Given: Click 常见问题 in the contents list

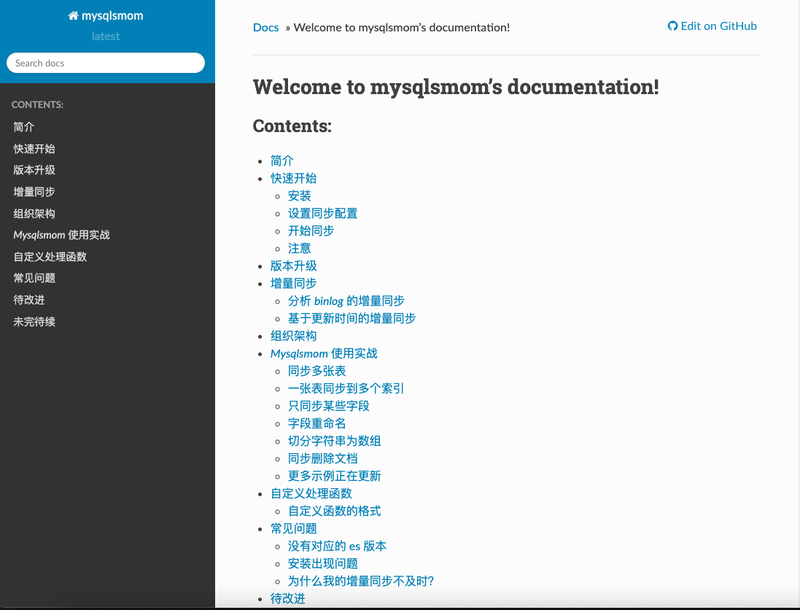Looking at the screenshot, I should click(x=293, y=528).
